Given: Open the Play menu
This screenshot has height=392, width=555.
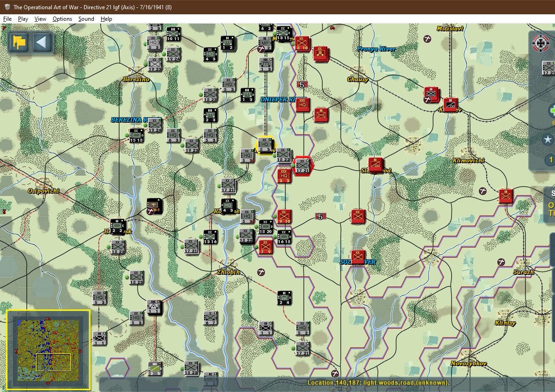Looking at the screenshot, I should pyautogui.click(x=23, y=19).
